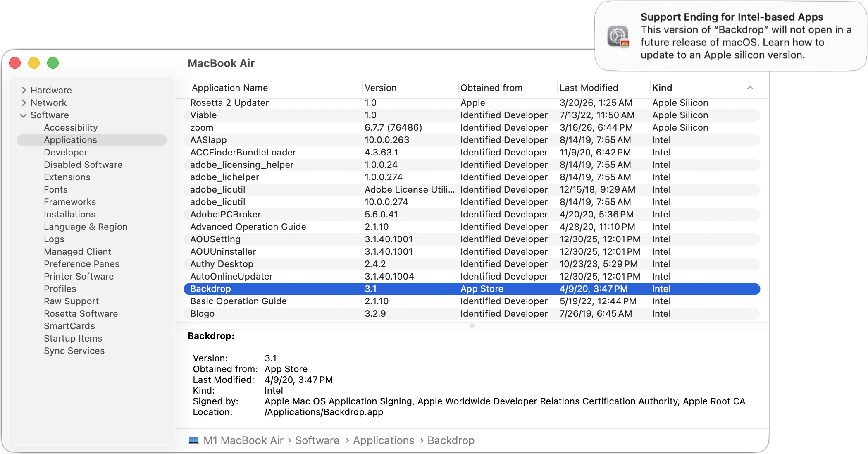Sort by the Application Name column

point(230,88)
